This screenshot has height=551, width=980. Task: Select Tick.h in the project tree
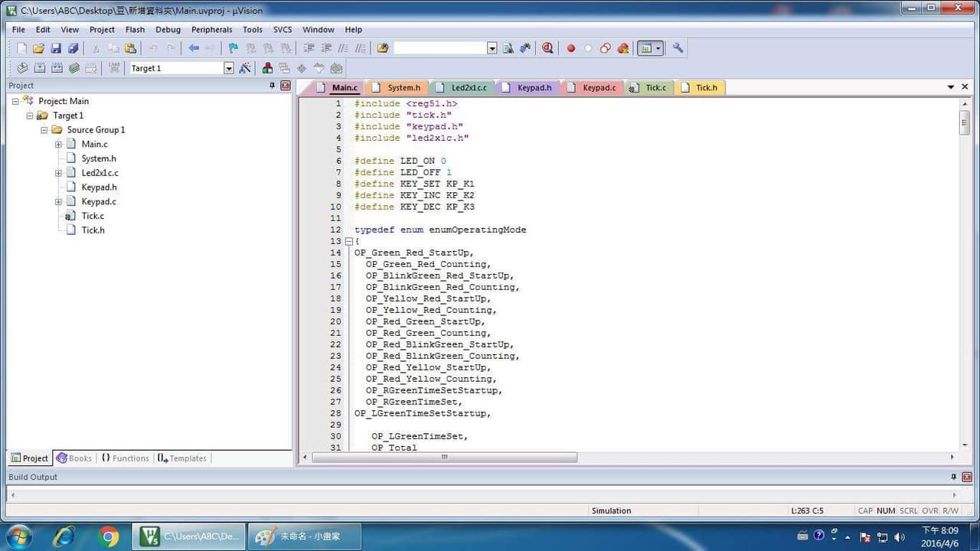[93, 230]
